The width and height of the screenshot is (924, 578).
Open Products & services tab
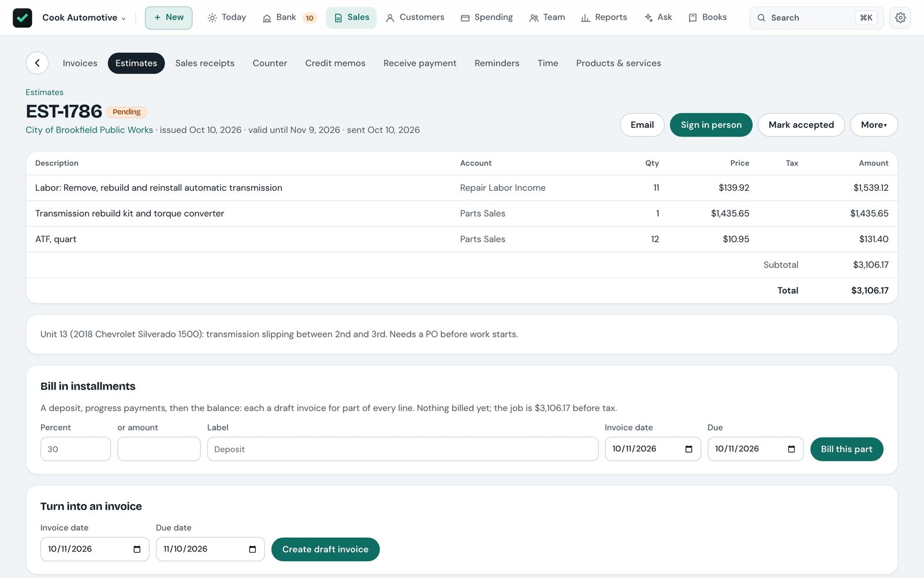pyautogui.click(x=619, y=63)
